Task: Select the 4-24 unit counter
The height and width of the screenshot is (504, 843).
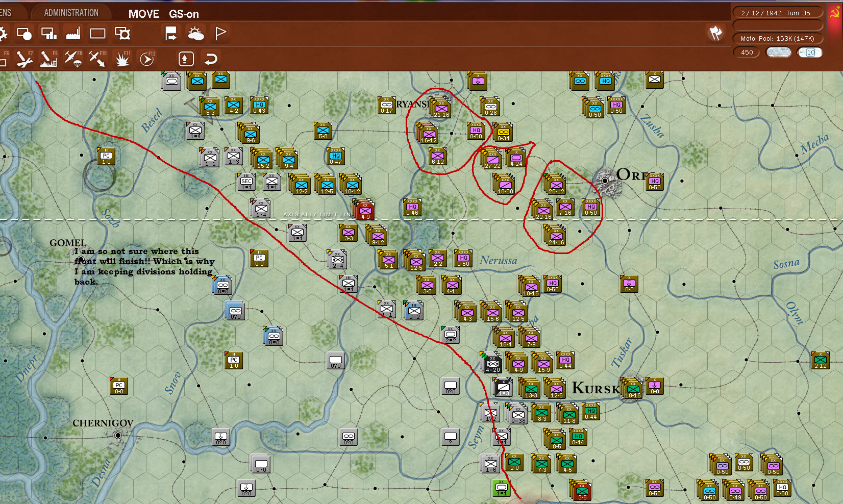Action: click(516, 159)
